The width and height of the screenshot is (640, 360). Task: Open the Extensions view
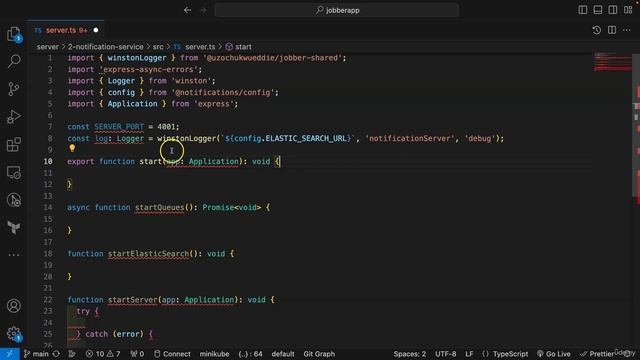(x=13, y=144)
